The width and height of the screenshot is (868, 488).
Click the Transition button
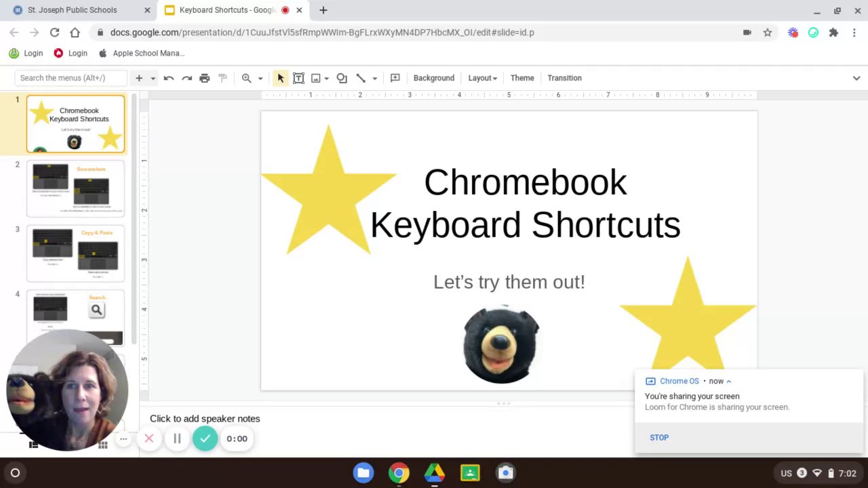tap(564, 78)
